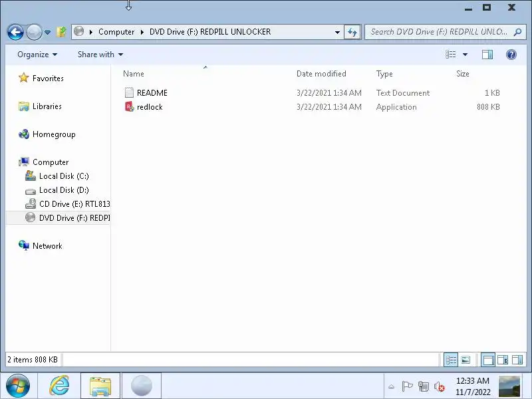Viewport: 532px width, 399px height.
Task: Click Computer icon in sidebar
Action: [24, 162]
